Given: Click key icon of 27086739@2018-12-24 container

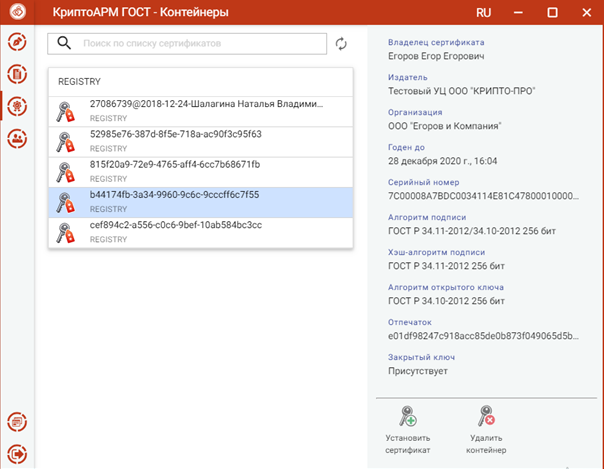Looking at the screenshot, I should 65,112.
